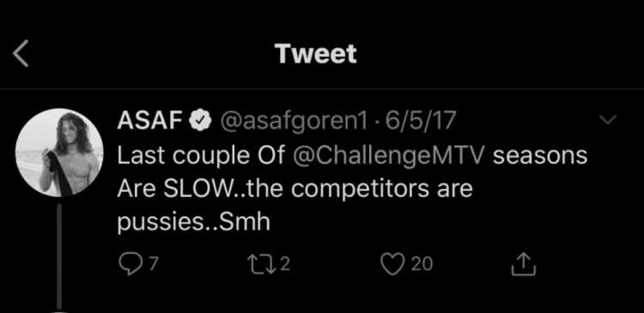Click the like count 20
This screenshot has height=313, width=644.
click(422, 264)
